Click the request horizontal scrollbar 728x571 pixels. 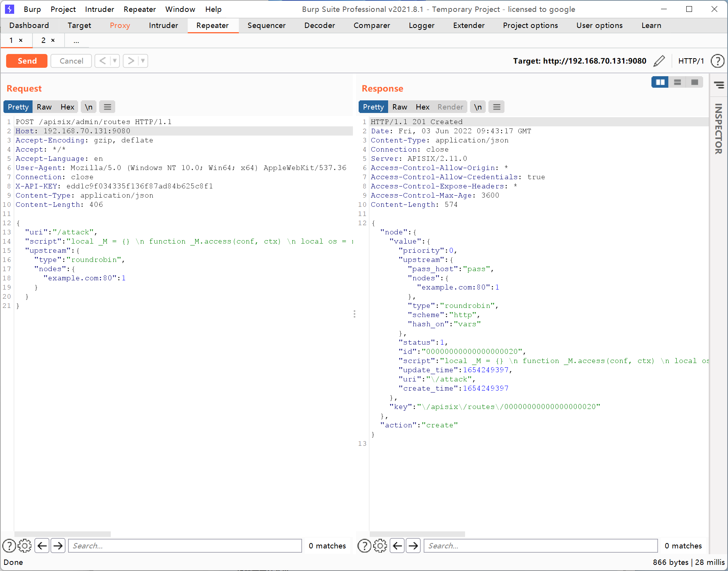[62, 534]
